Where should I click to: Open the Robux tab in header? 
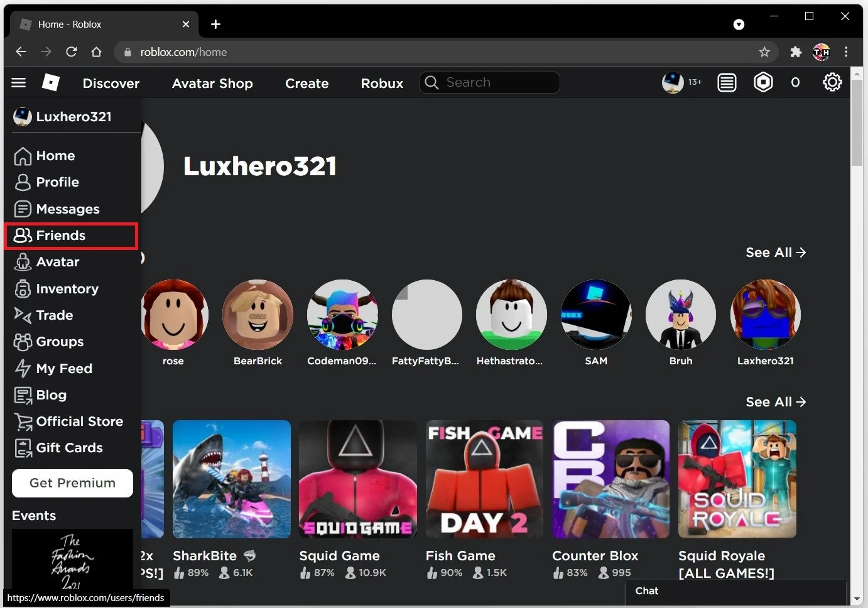[x=382, y=83]
